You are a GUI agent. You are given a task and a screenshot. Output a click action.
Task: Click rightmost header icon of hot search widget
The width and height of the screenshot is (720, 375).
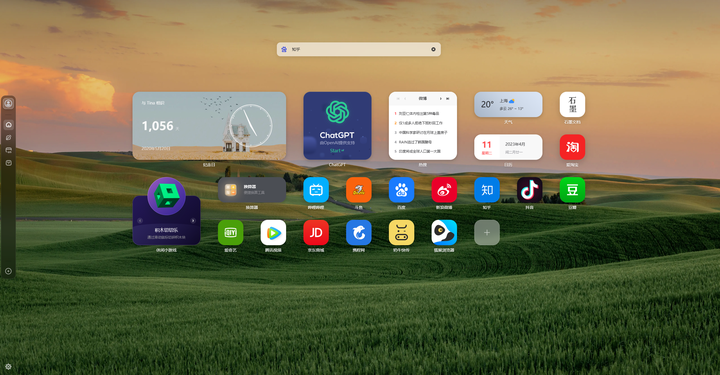(448, 99)
